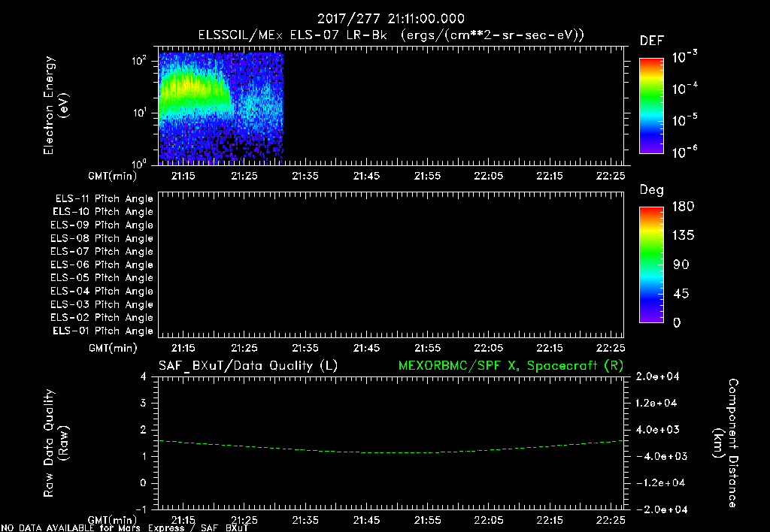The width and height of the screenshot is (770, 532).
Task: Click 21:15 under the electron energy panel
Action: [x=183, y=176]
